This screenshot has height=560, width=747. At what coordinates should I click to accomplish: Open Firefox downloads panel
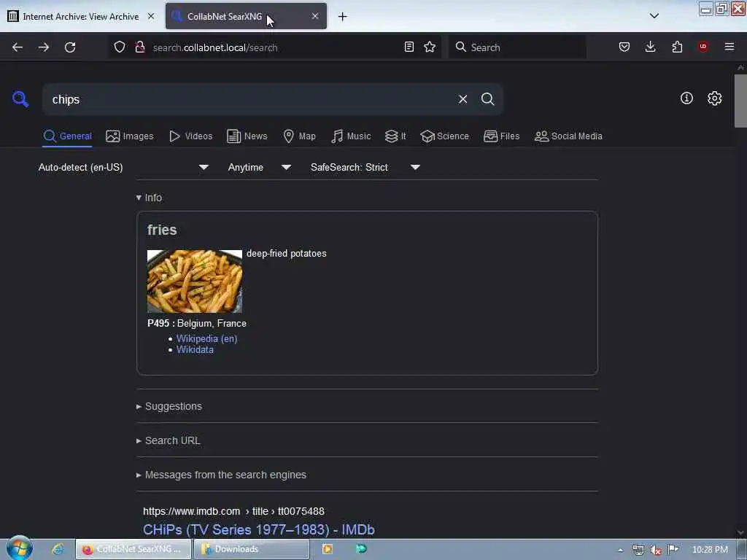point(650,47)
